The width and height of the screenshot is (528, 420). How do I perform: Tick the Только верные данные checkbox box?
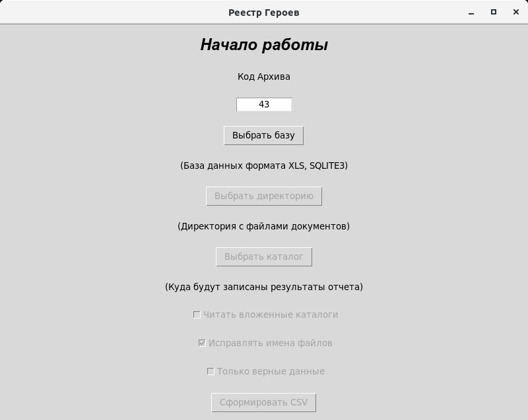click(211, 371)
